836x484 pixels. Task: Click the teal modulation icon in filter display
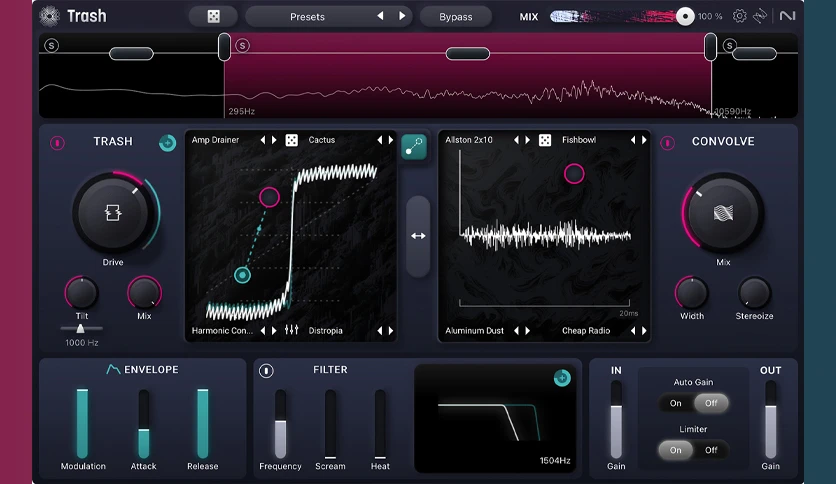[562, 378]
